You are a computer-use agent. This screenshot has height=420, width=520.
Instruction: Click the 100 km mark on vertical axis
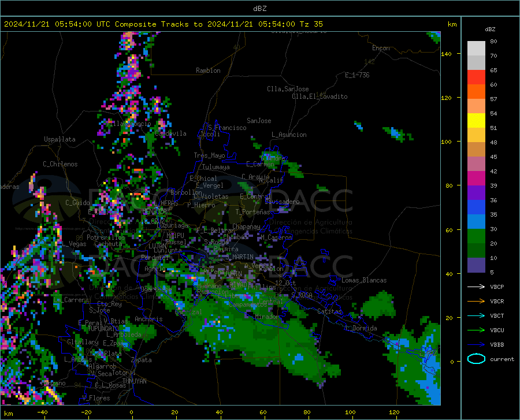pyautogui.click(x=446, y=142)
